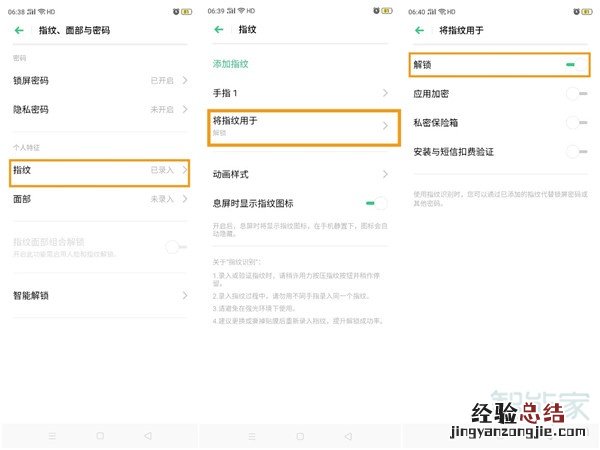This screenshot has height=450, width=600.
Task: Open 锁屏密码 setting
Action: 100,79
